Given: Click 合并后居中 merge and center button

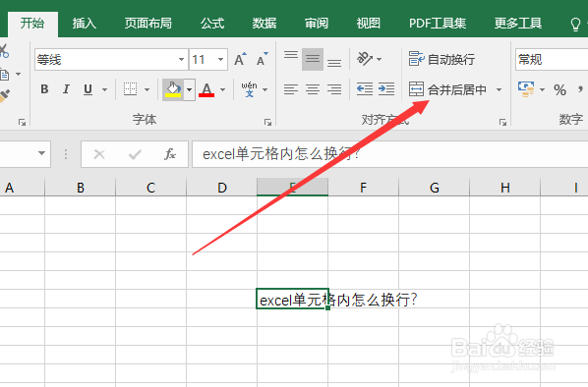Looking at the screenshot, I should click(x=447, y=89).
